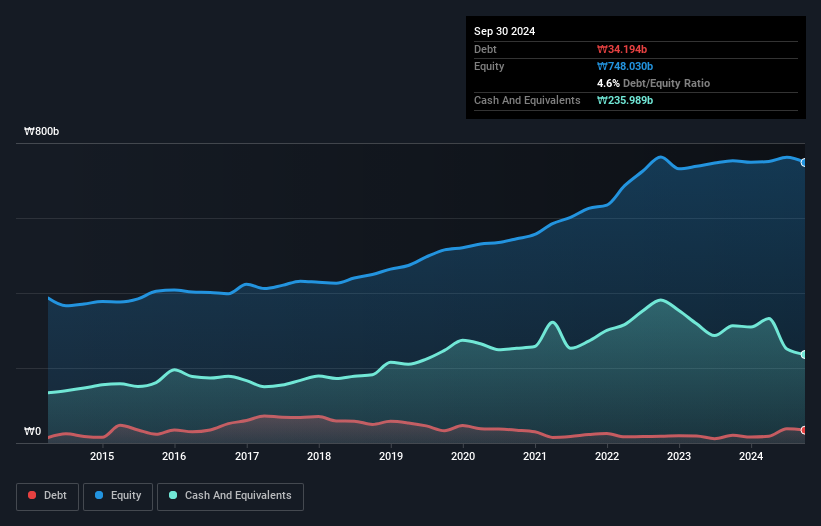821x526 pixels.
Task: Click the 4.6% Debt/Equity Ratio text
Action: (x=653, y=83)
